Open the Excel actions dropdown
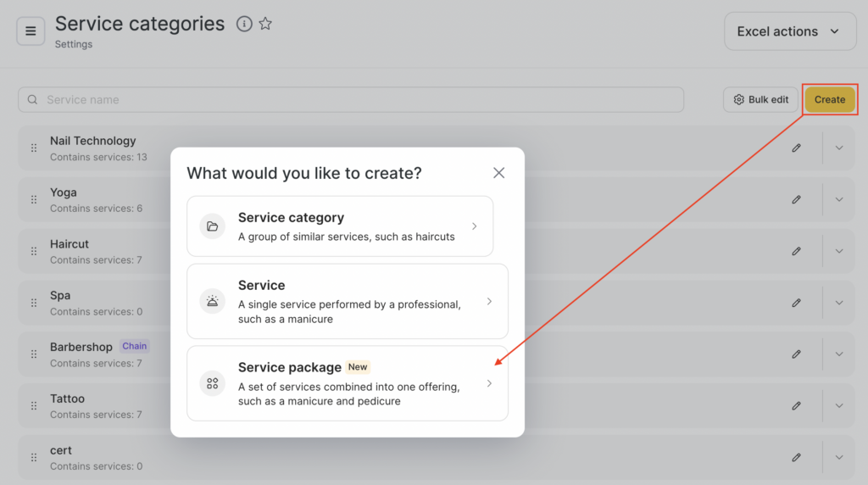 point(789,31)
